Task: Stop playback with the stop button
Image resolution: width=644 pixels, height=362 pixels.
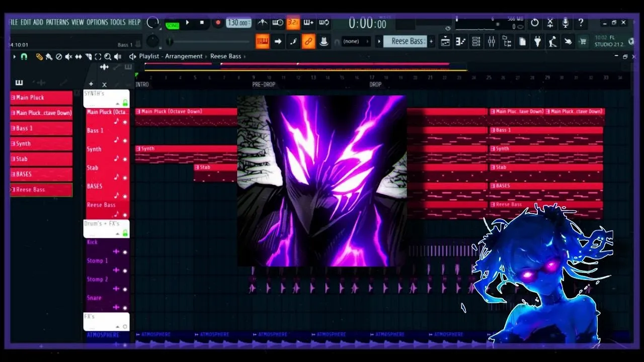Action: (x=202, y=23)
